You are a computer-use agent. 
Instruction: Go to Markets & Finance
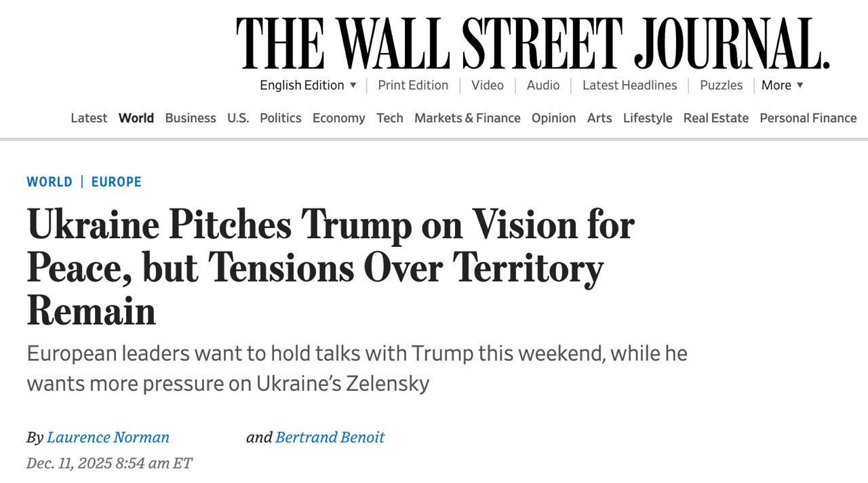pos(467,118)
